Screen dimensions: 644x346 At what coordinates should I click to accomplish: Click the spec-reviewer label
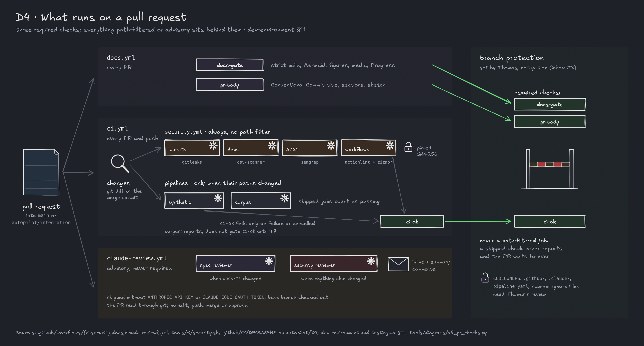[216, 265]
